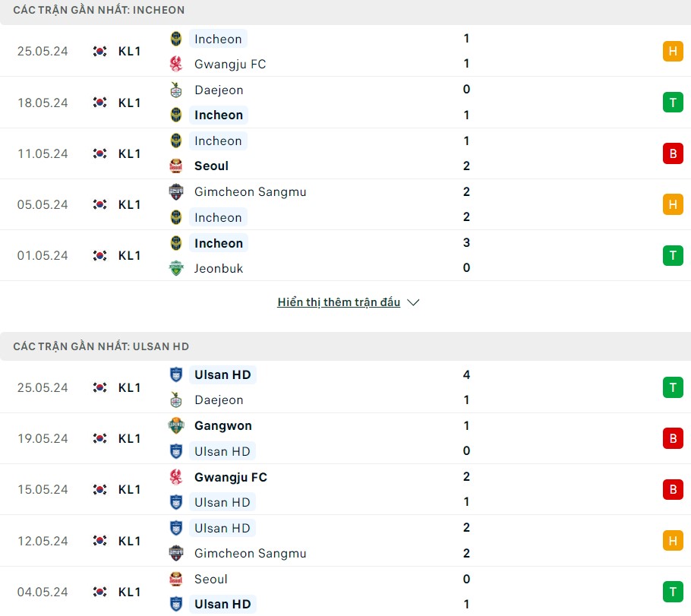Expand more matches with the chevron arrow
The height and width of the screenshot is (616, 691).
pyautogui.click(x=413, y=302)
